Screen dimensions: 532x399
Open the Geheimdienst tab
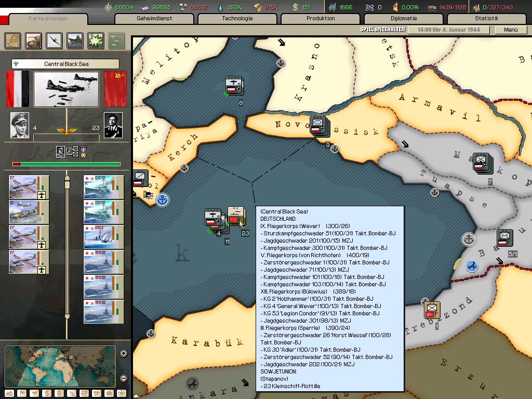154,19
